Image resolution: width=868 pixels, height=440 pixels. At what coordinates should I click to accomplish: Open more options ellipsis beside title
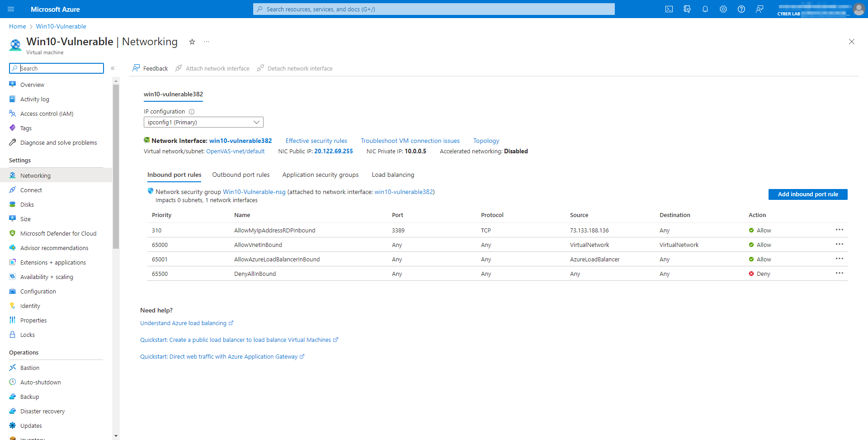coord(207,42)
